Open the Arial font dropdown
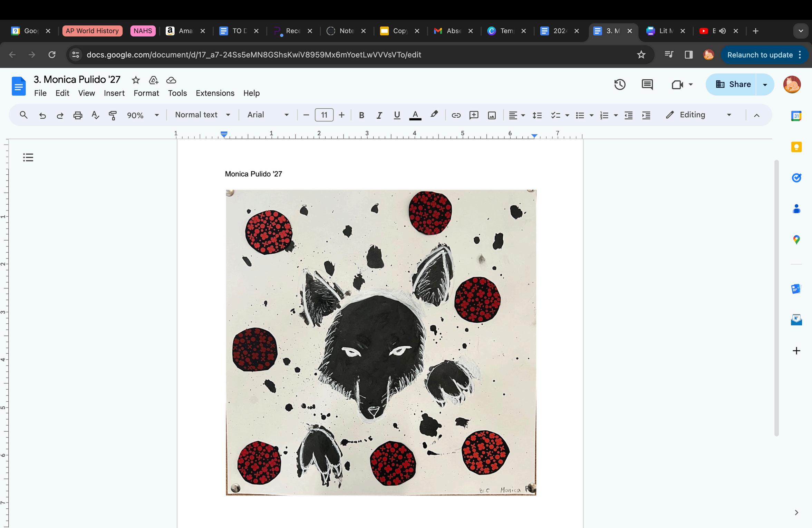The height and width of the screenshot is (528, 812). pos(268,115)
